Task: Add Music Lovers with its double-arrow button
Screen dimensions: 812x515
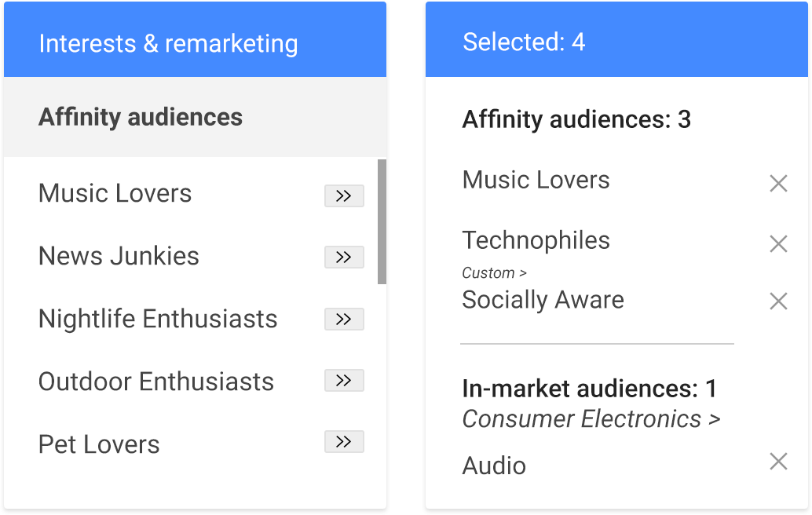Action: [x=344, y=195]
